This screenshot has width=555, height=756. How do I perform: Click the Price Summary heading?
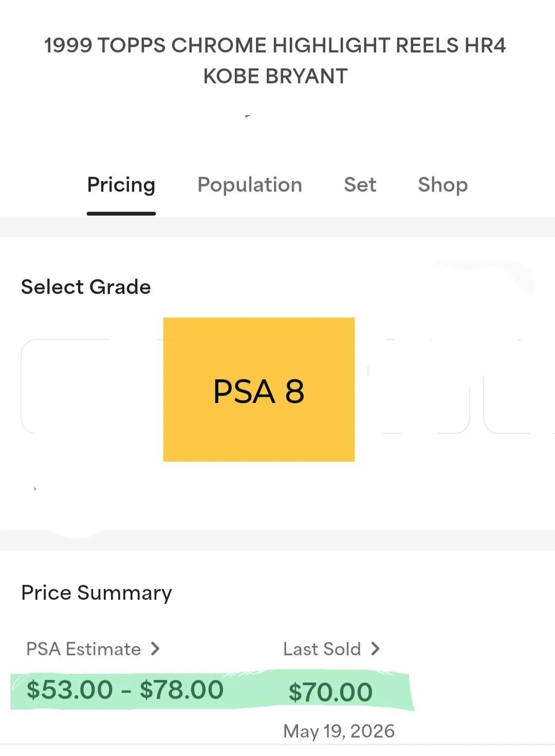coord(97,593)
